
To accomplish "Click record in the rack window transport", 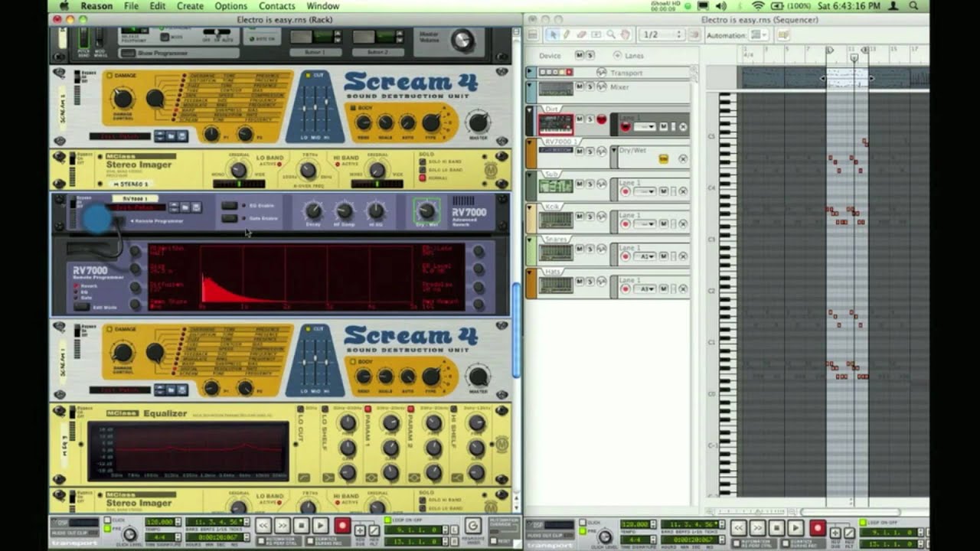I will click(341, 526).
